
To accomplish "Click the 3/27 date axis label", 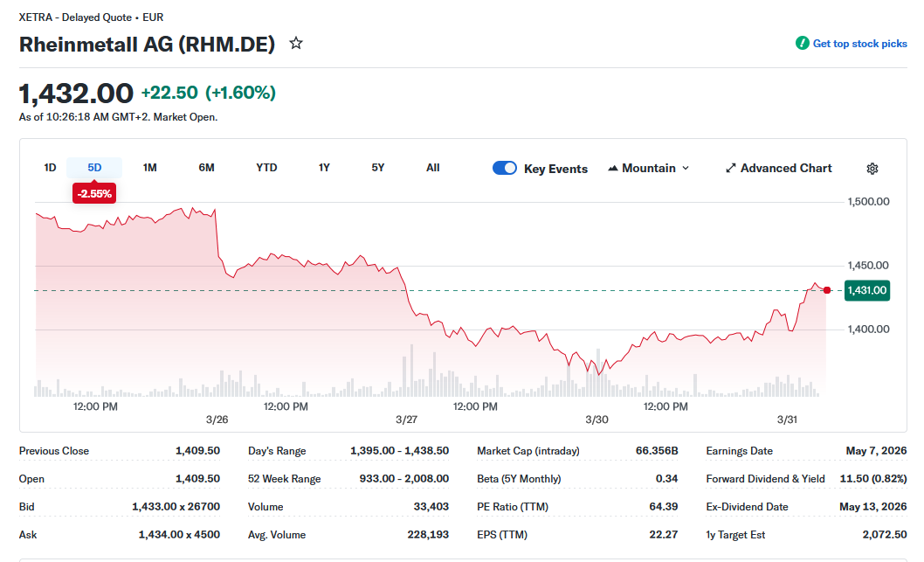I will pos(407,420).
